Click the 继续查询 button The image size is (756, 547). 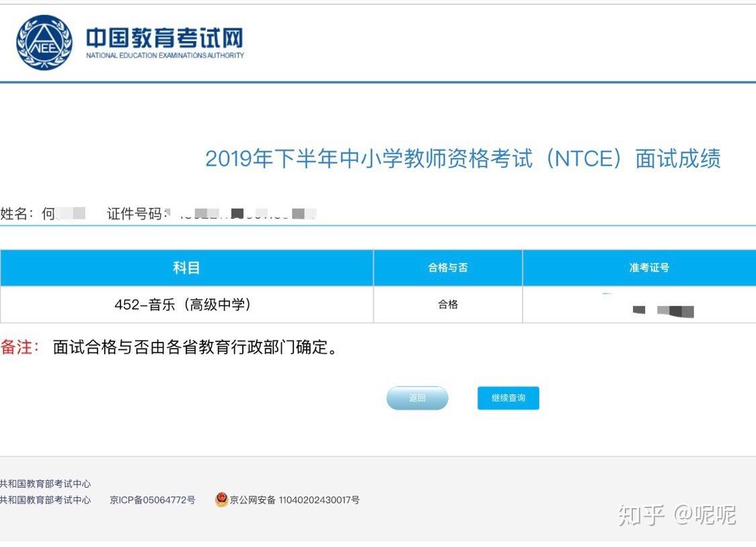pyautogui.click(x=508, y=398)
